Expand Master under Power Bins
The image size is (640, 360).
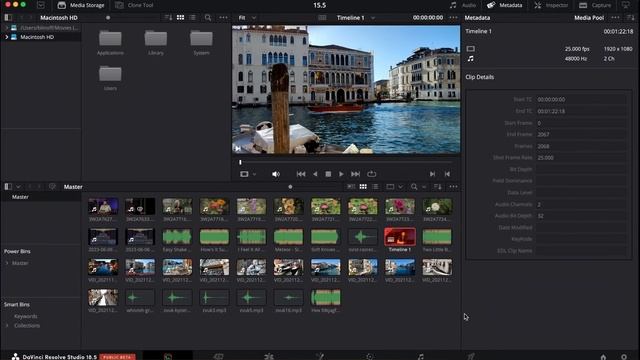(7, 263)
